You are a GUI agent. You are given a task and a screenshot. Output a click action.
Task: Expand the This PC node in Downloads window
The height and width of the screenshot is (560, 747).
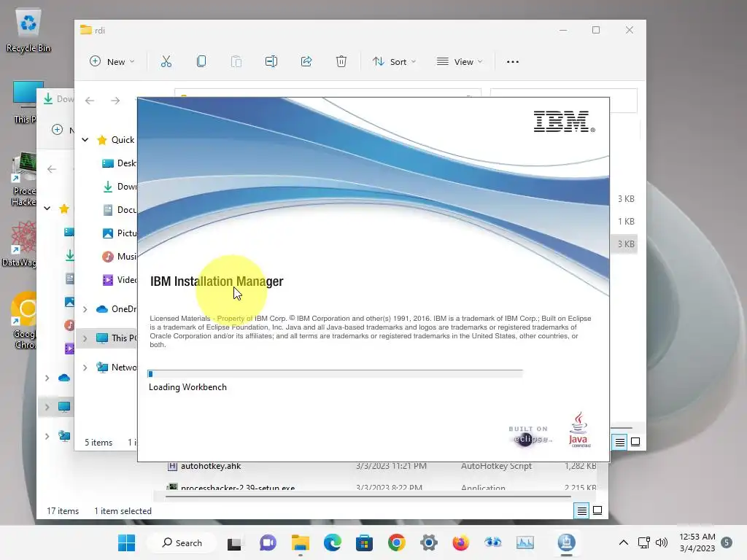[47, 407]
